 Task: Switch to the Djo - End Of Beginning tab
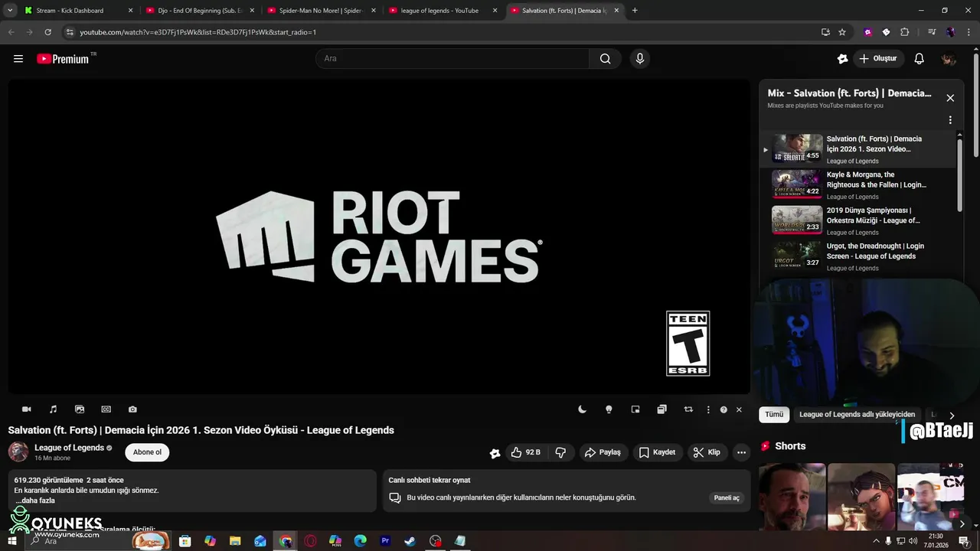point(198,11)
